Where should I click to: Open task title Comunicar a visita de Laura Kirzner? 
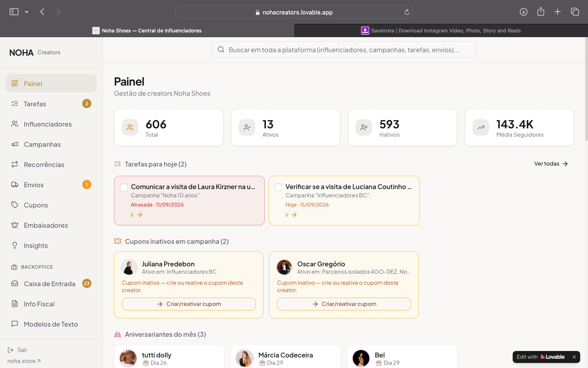point(193,187)
